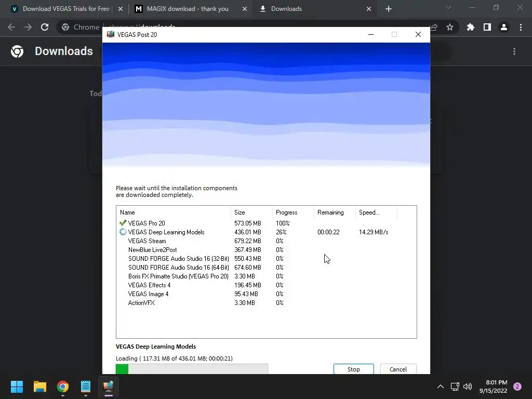Select the VEGAS Pro 20 row
Image resolution: width=532 pixels, height=399 pixels.
[x=266, y=223]
